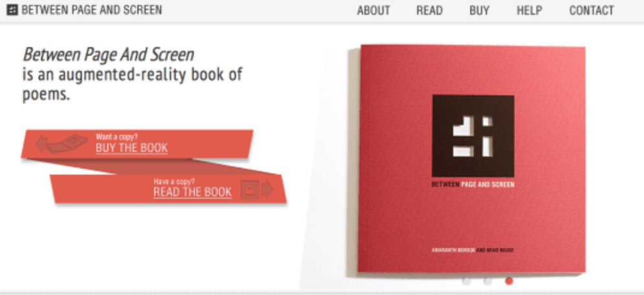Screen dimensions: 644x295
Task: Click the author names on the book cover
Action: point(473,250)
